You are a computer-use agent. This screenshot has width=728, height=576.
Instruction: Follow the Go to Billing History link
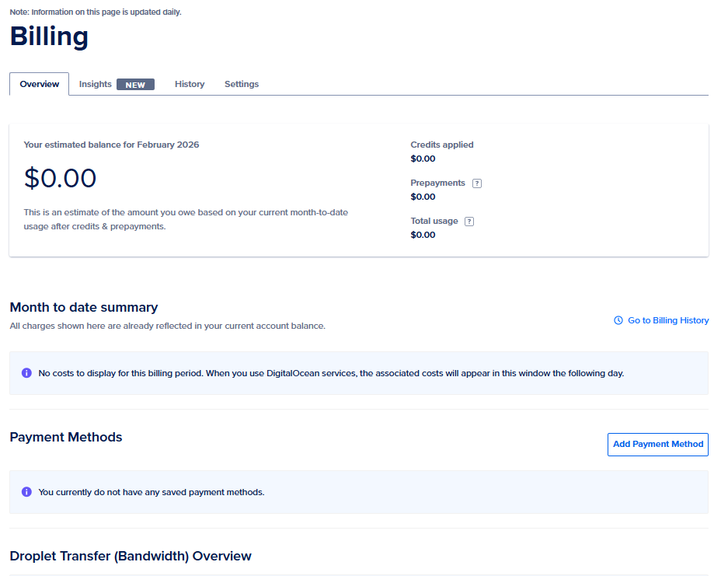pos(668,320)
